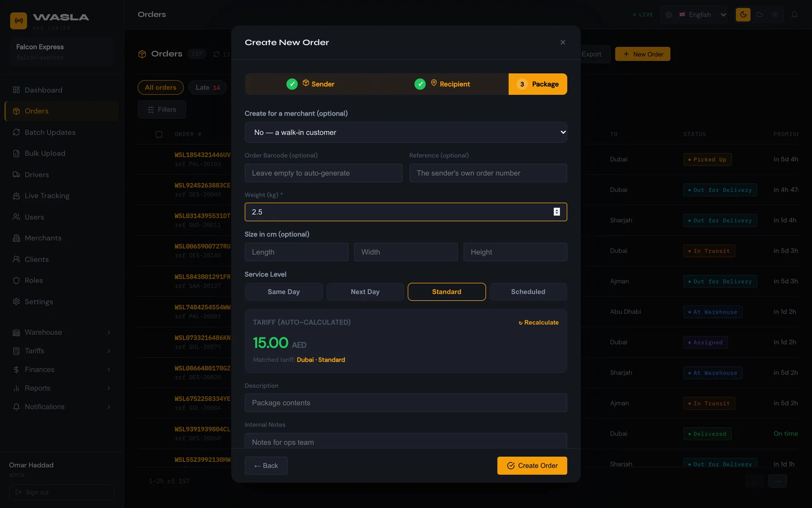Expand the Tariffs sidebar section
Screen dimensions: 812x508
[x=62, y=351]
